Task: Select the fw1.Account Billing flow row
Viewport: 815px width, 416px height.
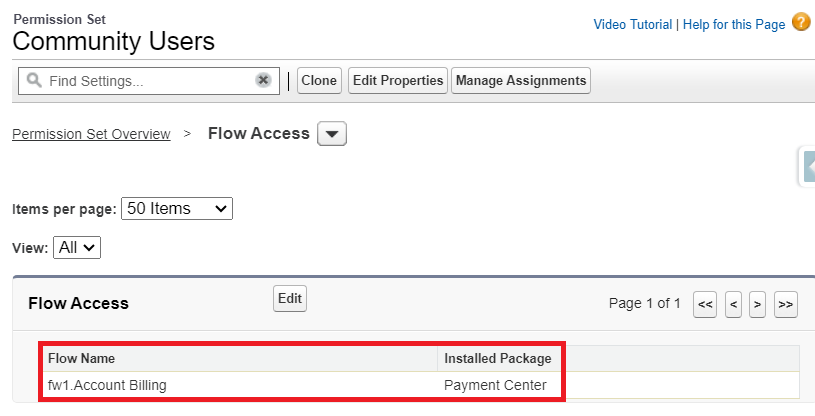Action: [x=108, y=385]
